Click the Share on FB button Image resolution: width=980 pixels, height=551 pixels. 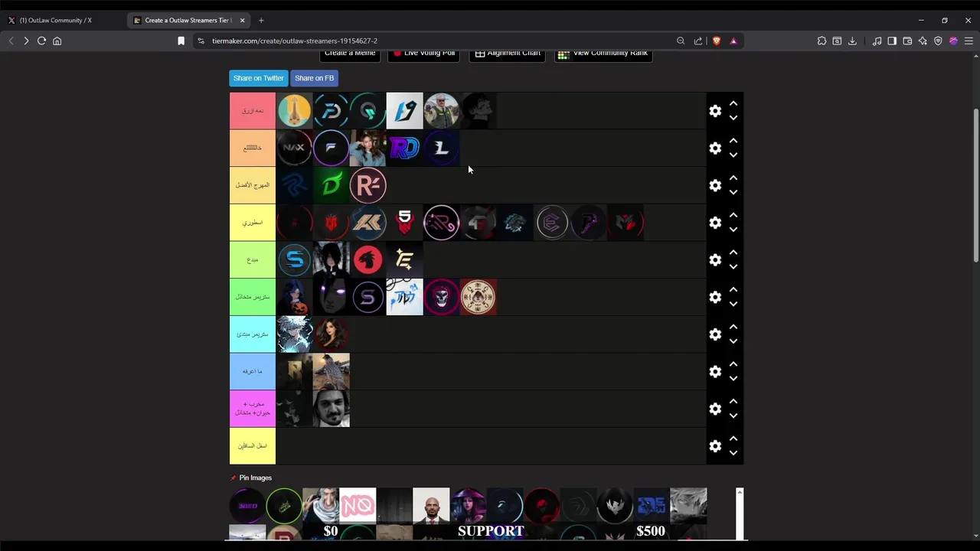pos(314,78)
